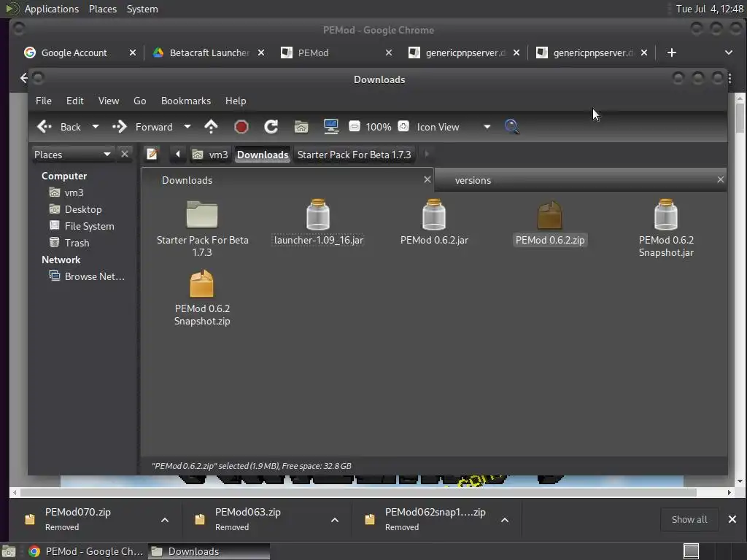Image resolution: width=747 pixels, height=560 pixels.
Task: Click the red Stop loading icon
Action: 241,127
